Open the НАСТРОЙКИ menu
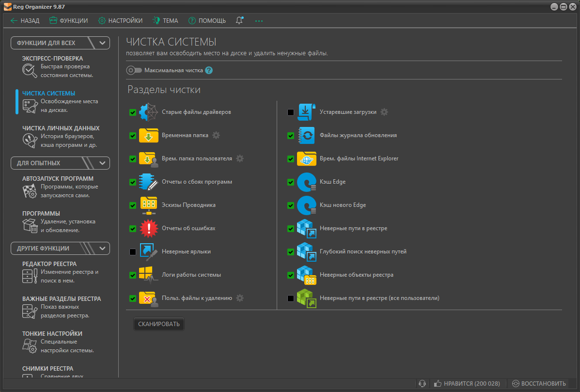The image size is (580, 392). (x=120, y=21)
